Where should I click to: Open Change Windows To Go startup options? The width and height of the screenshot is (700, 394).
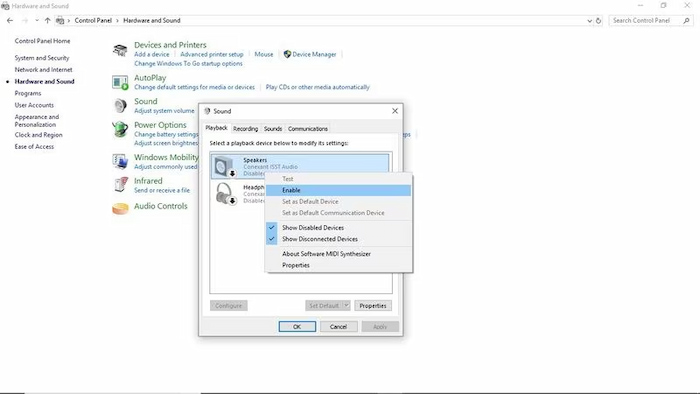[188, 64]
